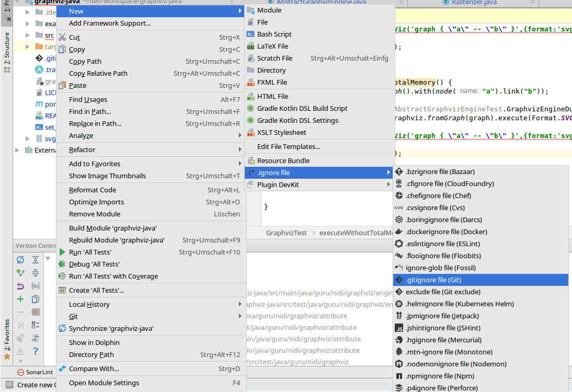Viewport: 572px width, 392px height.
Task: Select Find Usages
Action: (151, 99)
